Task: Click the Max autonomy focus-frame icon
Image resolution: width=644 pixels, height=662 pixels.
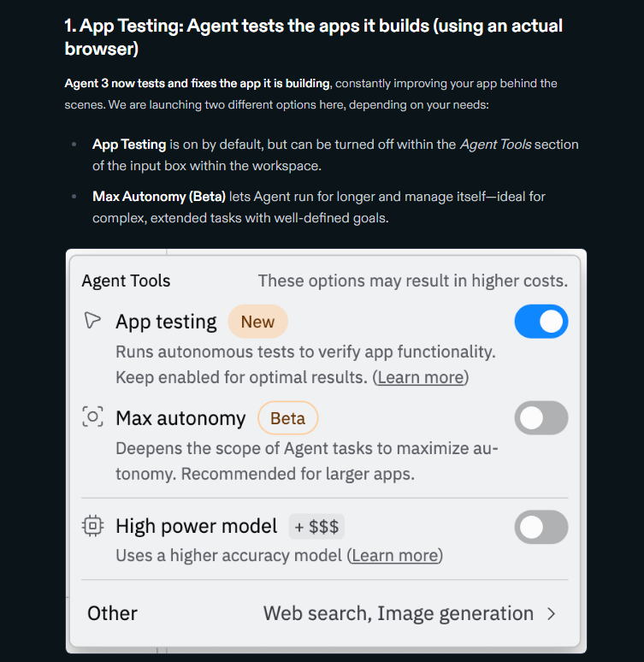Action: [x=92, y=417]
